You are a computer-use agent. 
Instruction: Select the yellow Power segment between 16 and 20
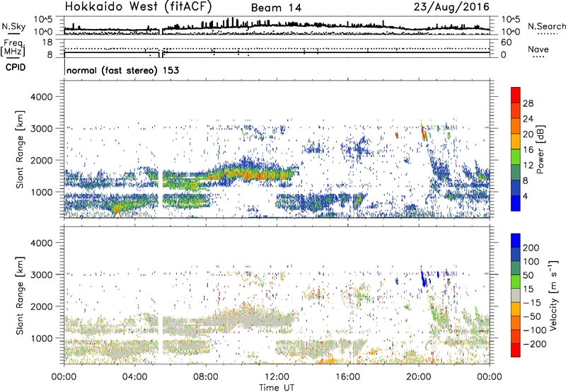pyautogui.click(x=516, y=141)
